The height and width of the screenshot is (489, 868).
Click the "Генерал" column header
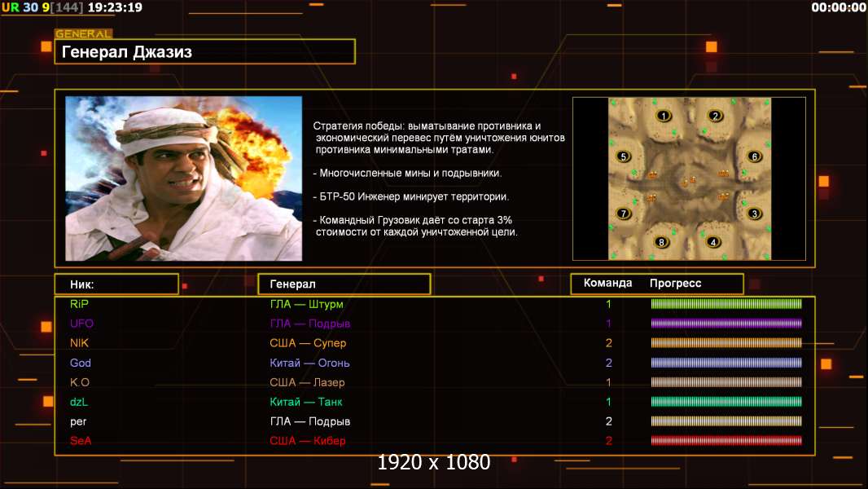pos(344,284)
